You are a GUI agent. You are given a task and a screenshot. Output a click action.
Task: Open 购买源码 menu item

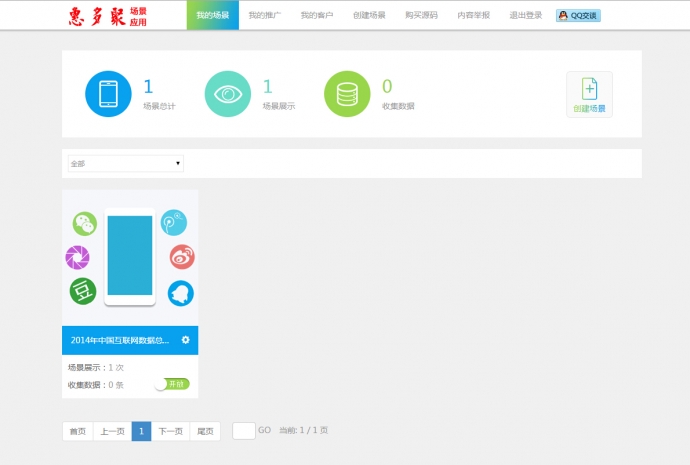click(421, 15)
